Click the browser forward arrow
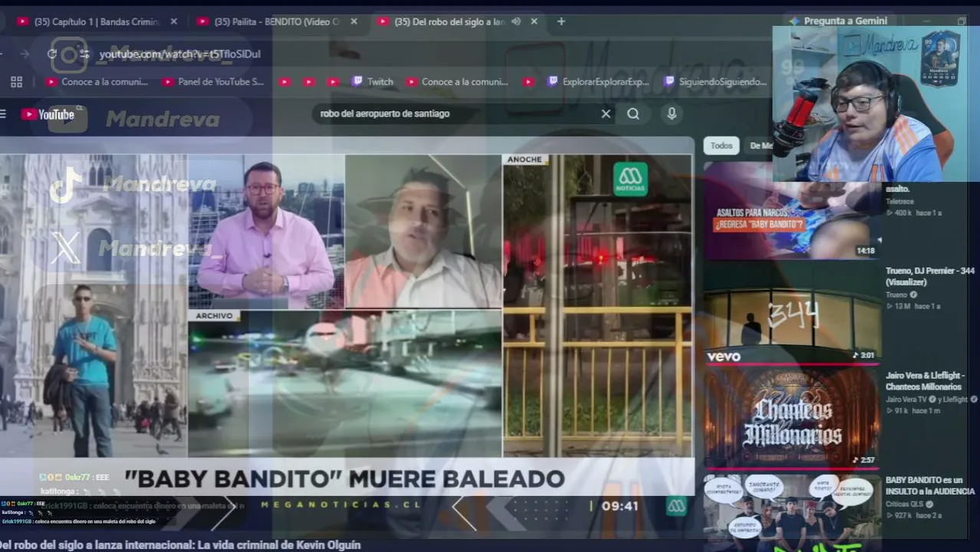980x552 pixels. (25, 54)
